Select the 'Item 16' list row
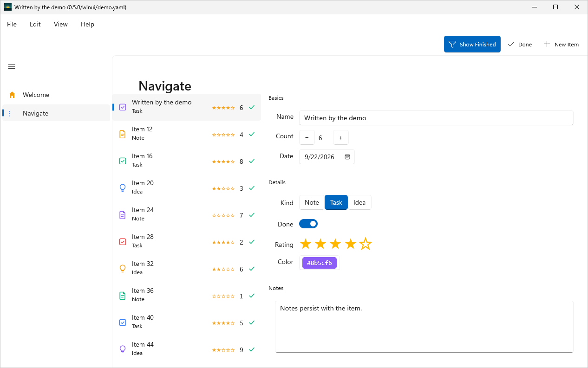This screenshot has width=588, height=368. coord(187,161)
